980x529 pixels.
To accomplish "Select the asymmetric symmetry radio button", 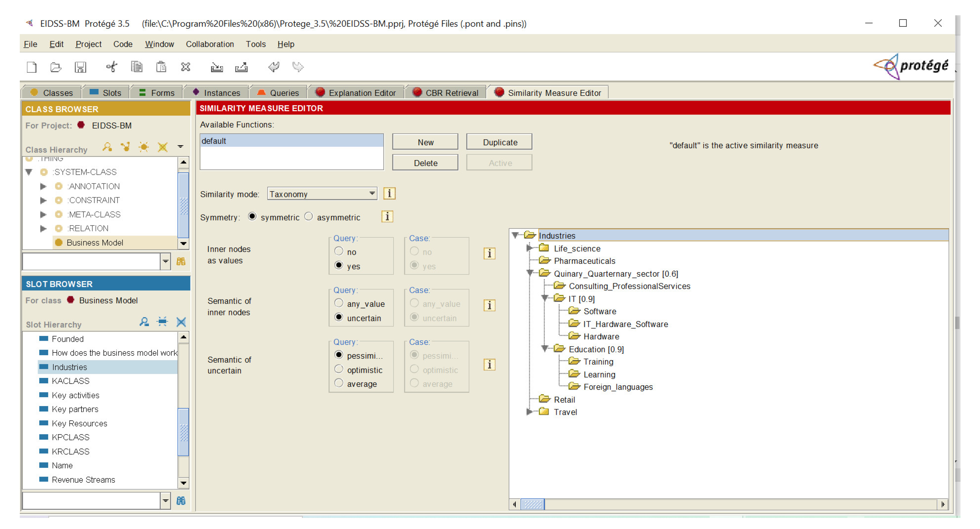I will pos(308,217).
